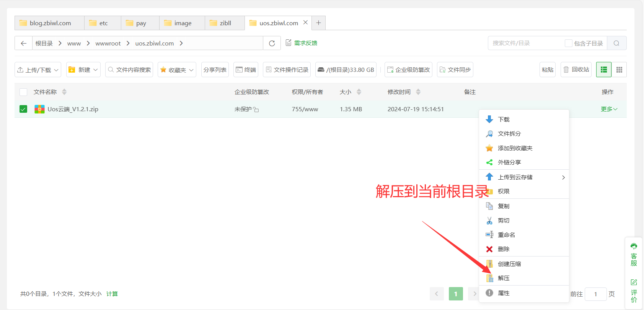Click the back arrow navigation button
This screenshot has height=310, width=644.
23,43
